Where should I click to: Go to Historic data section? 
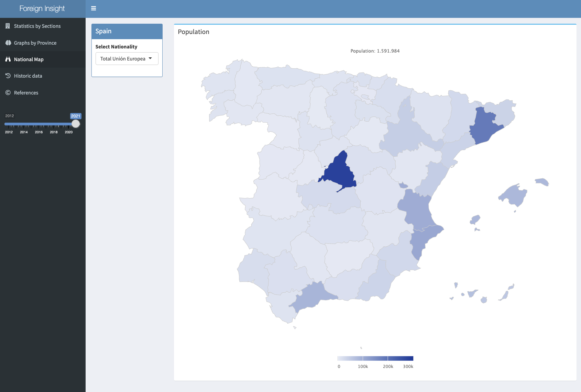[43, 76]
